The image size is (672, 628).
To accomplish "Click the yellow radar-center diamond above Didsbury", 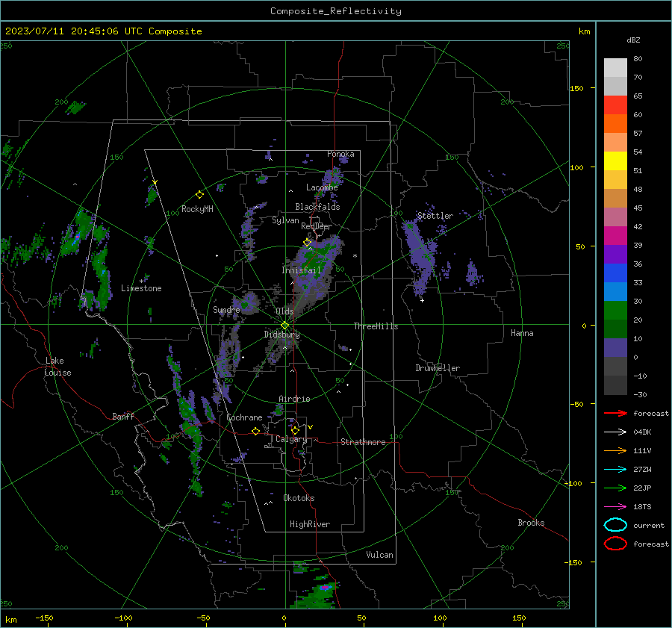I will click(285, 326).
